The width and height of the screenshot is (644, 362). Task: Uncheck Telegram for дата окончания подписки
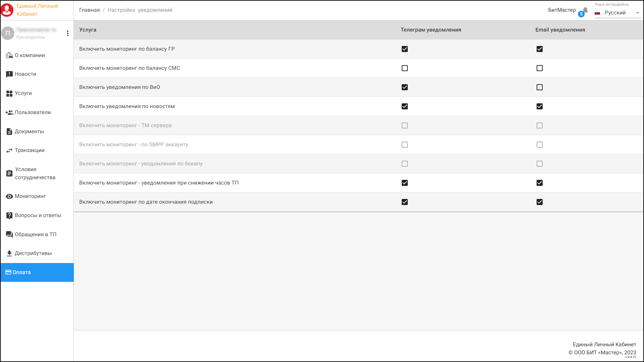[405, 202]
